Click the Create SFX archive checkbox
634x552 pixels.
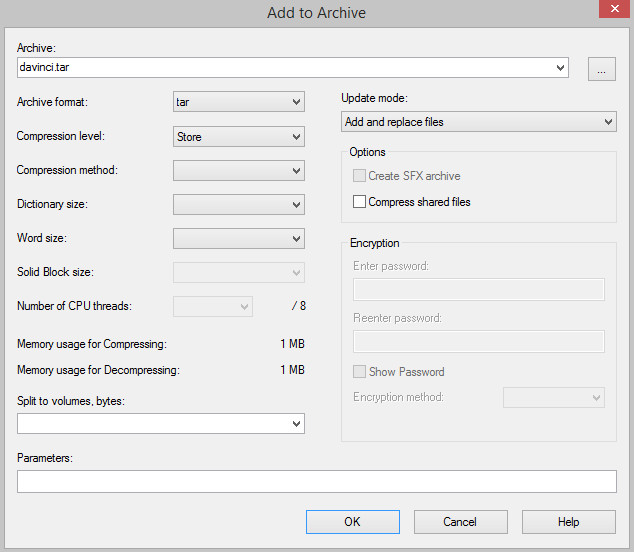point(360,176)
